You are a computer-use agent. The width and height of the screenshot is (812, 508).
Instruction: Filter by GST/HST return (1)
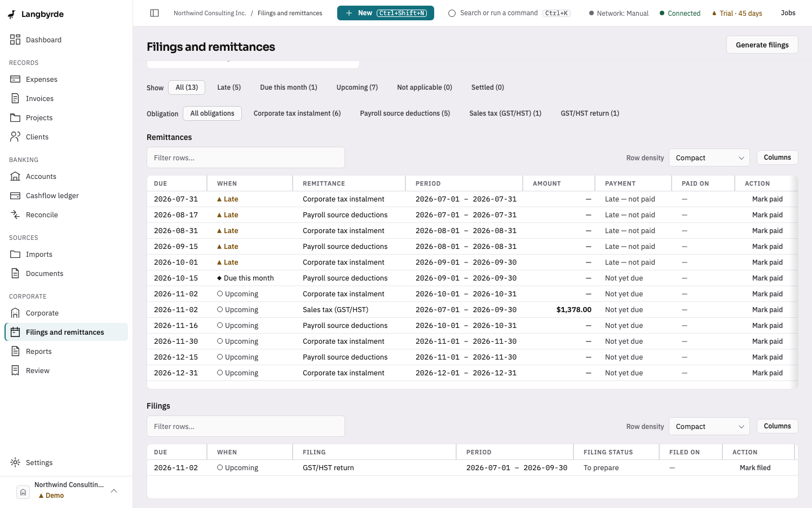click(x=590, y=113)
